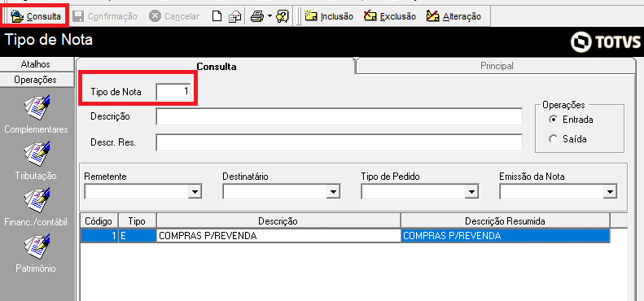Open the Atalhos sidebar section

35,64
